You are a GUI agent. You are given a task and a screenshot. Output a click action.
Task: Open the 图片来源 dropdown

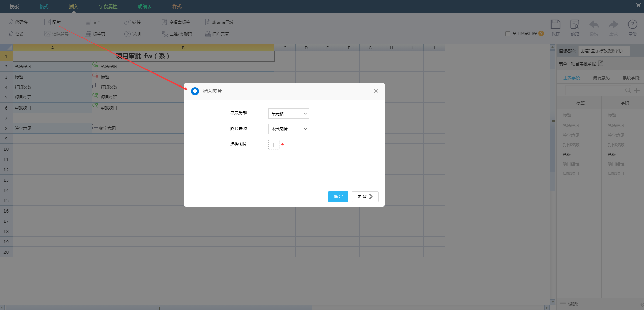click(288, 129)
